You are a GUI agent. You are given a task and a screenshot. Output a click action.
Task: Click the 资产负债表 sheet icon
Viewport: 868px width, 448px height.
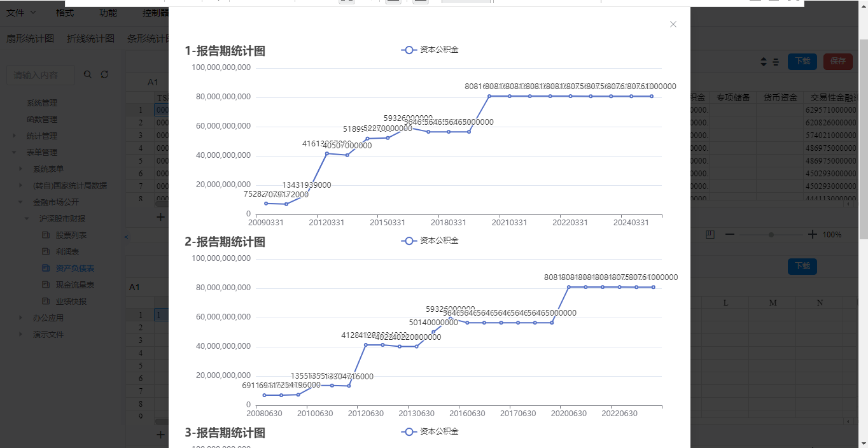46,269
